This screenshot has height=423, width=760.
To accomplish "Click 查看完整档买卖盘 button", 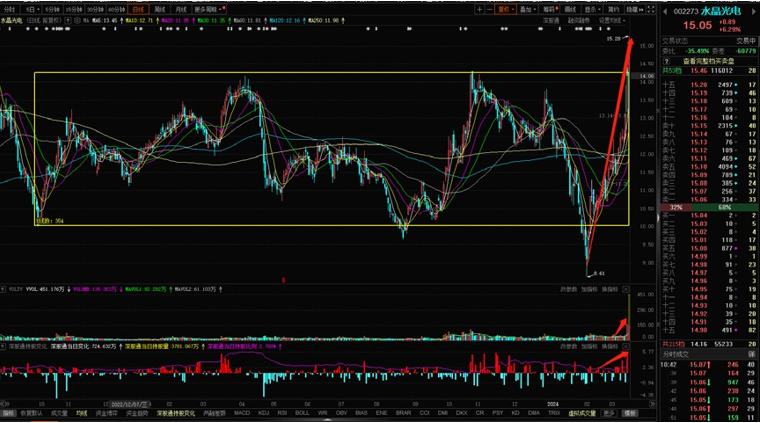I will click(708, 61).
